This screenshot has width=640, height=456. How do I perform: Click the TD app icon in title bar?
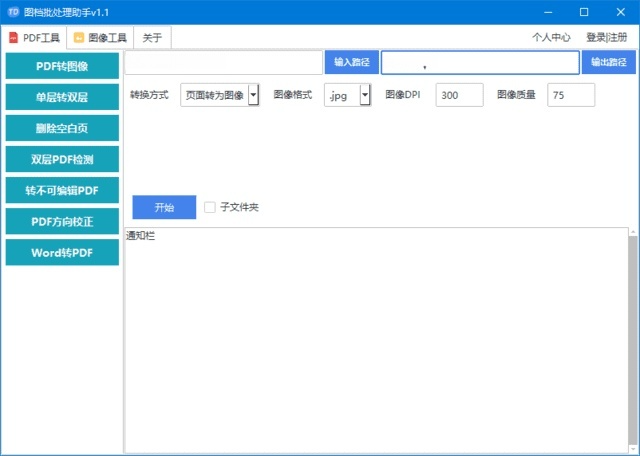[x=14, y=12]
